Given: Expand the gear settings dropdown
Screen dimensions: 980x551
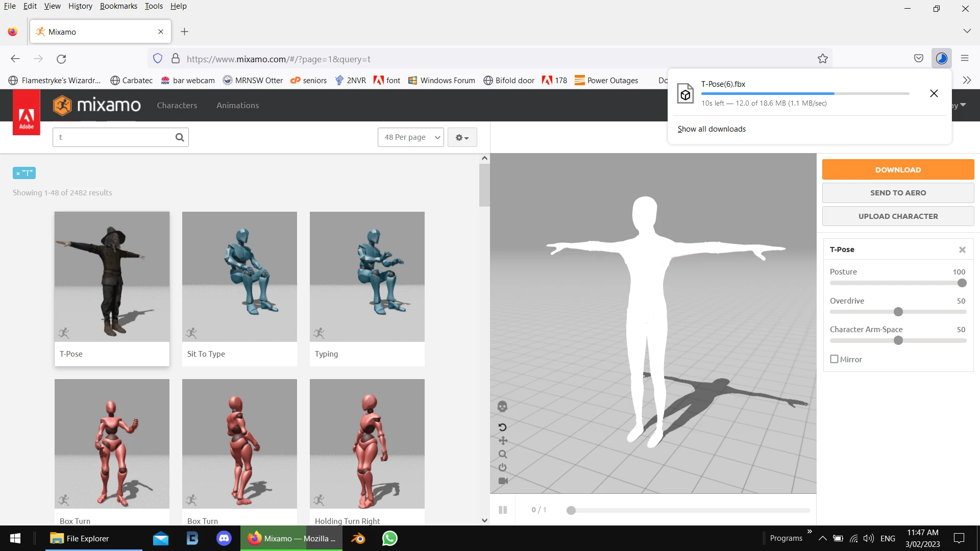Looking at the screenshot, I should click(462, 137).
